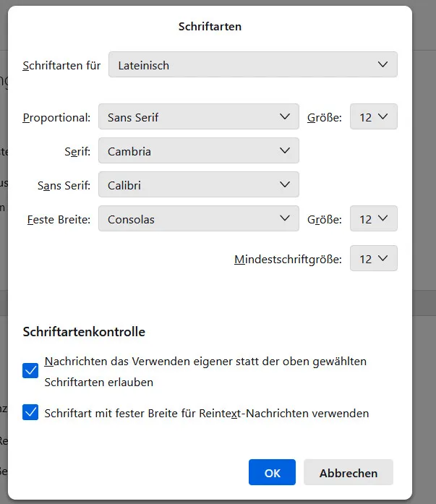Change the Proportional Größe size dropdown
This screenshot has width=436, height=504.
click(x=374, y=116)
